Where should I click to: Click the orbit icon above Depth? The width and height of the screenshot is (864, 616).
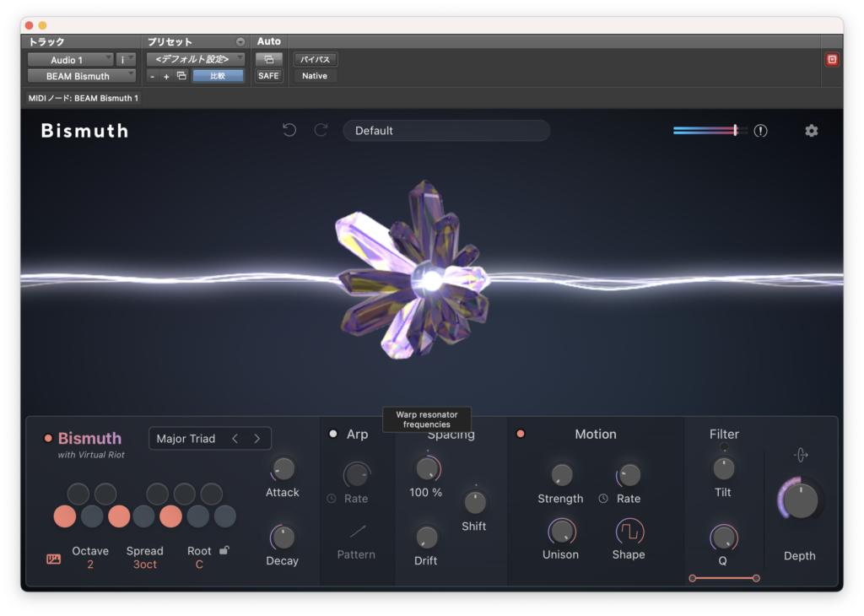pos(801,455)
